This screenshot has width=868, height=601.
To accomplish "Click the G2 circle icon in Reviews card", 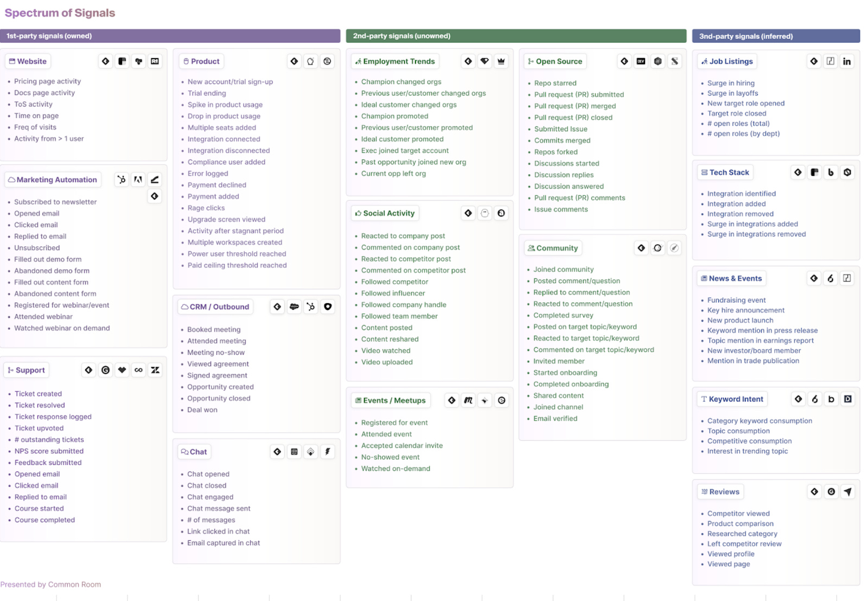I will tap(831, 491).
